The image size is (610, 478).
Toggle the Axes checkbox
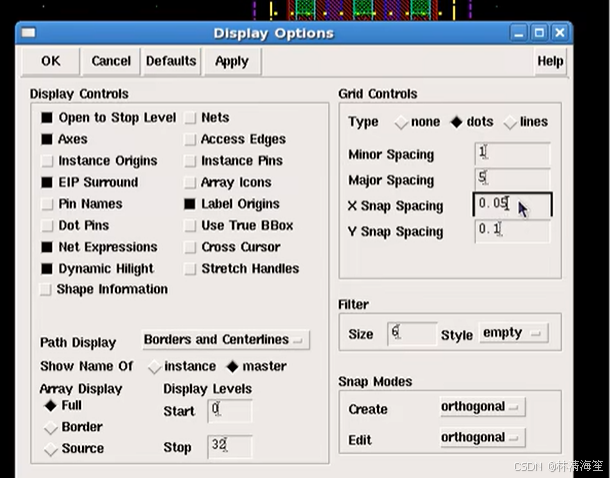(x=47, y=139)
